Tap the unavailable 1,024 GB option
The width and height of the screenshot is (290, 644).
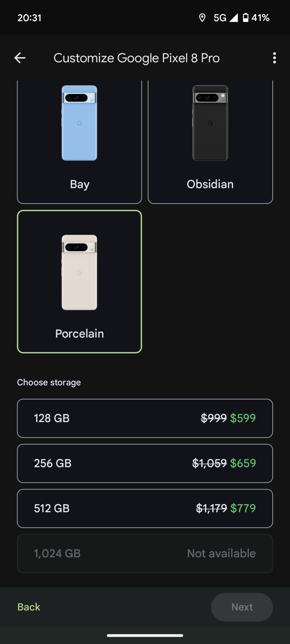[145, 554]
